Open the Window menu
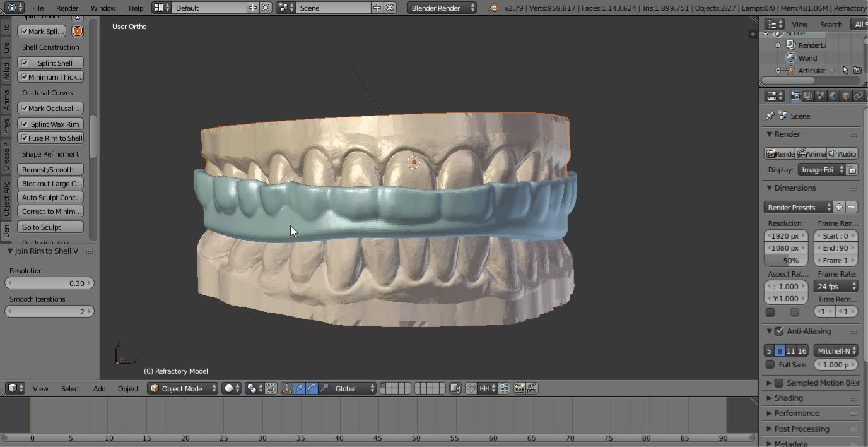The height and width of the screenshot is (447, 868). (x=103, y=8)
